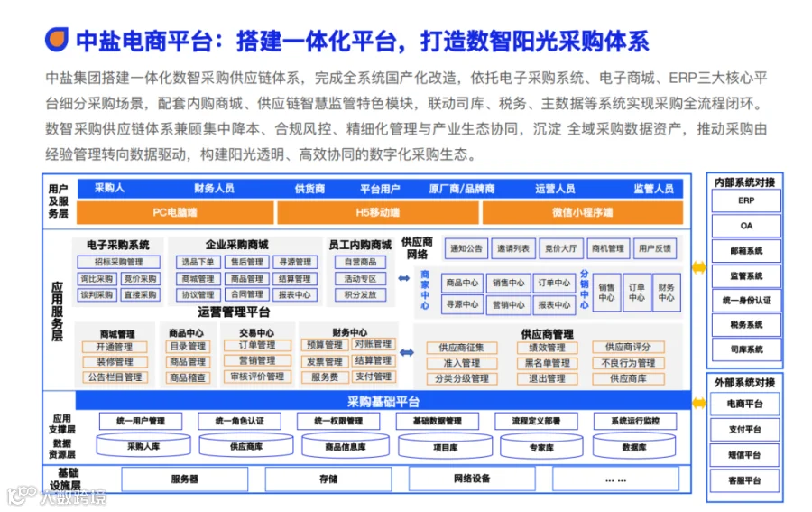Click the 支付管理 box

[374, 377]
